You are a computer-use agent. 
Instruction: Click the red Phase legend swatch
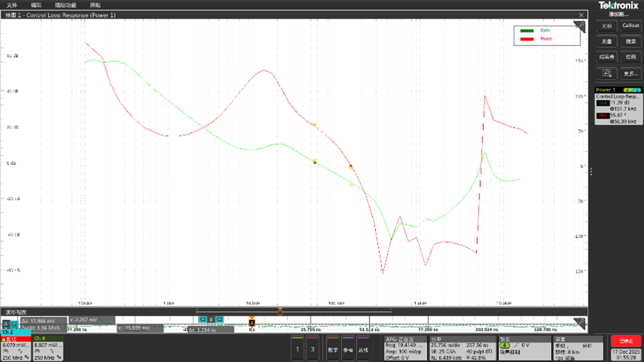[527, 39]
